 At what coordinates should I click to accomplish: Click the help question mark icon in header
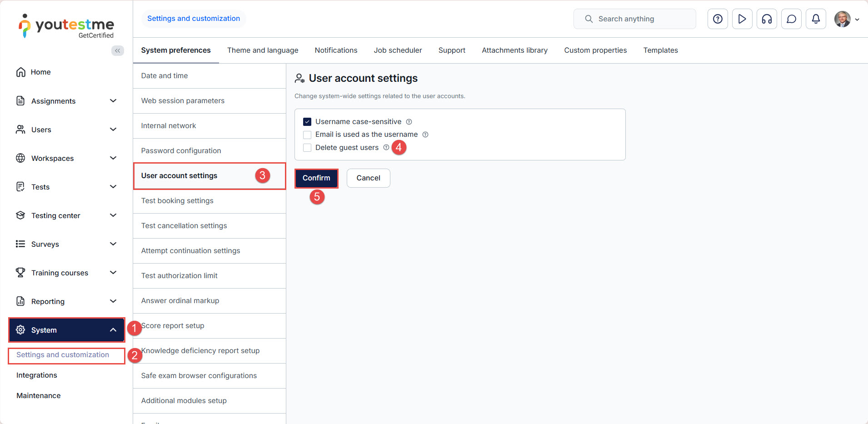click(x=718, y=19)
